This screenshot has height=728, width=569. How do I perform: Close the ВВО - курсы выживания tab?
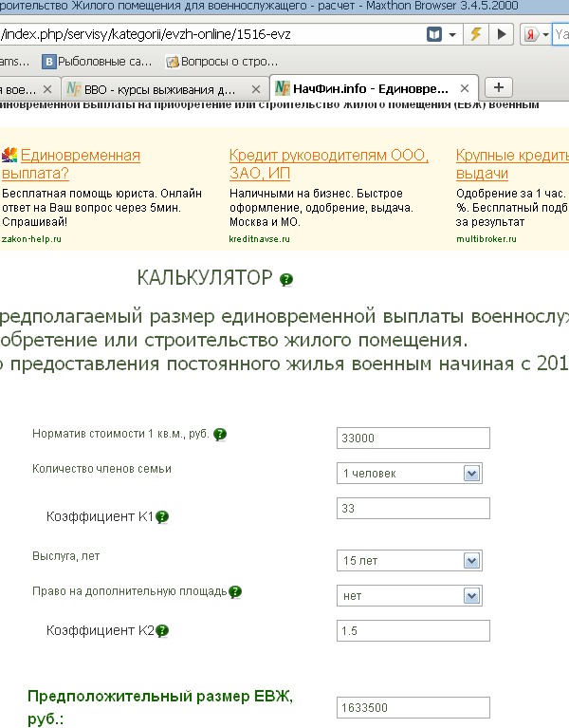[255, 89]
